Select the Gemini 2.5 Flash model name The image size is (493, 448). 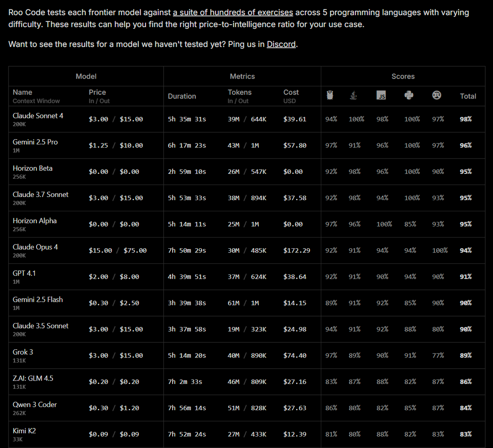pyautogui.click(x=38, y=300)
